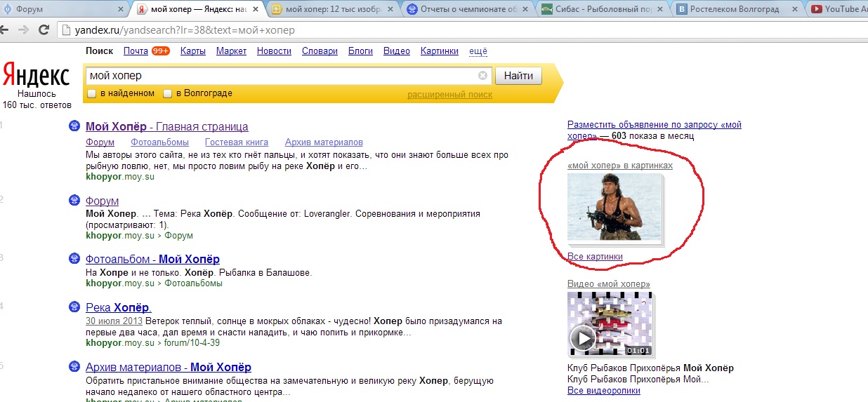The image size is (868, 402).
Task: Open the Форум result title
Action: pyautogui.click(x=102, y=201)
